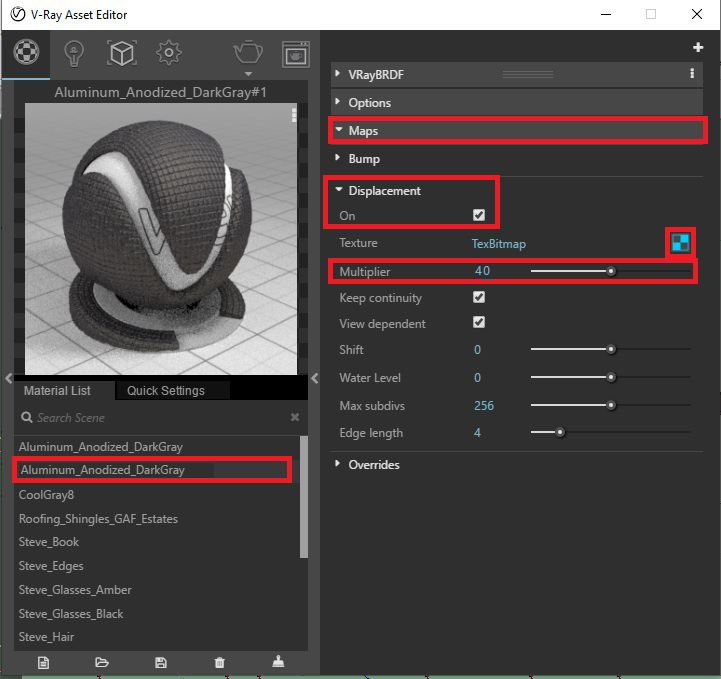Click the material list scrollbar
This screenshot has height=679, width=721.
coord(303,497)
